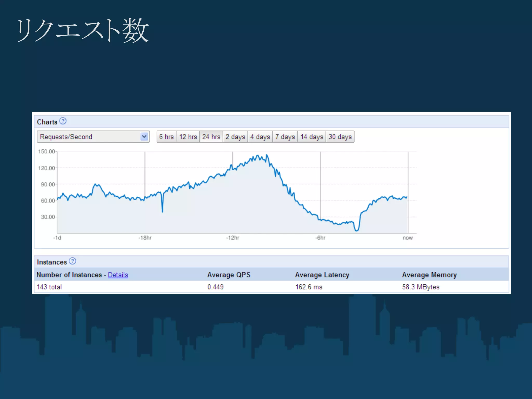Open the instance Details link
The image size is (532, 399).
tap(118, 275)
